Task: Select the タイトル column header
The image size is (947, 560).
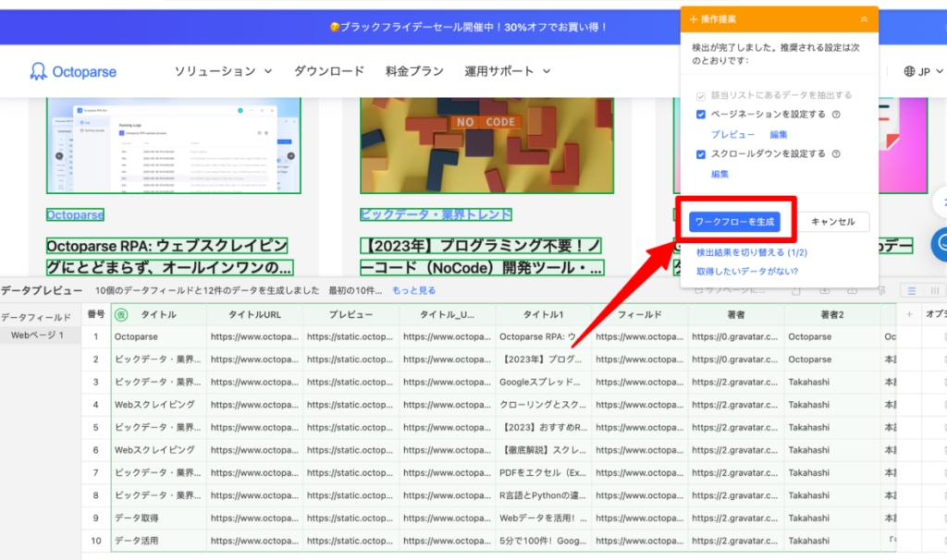Action: click(159, 314)
